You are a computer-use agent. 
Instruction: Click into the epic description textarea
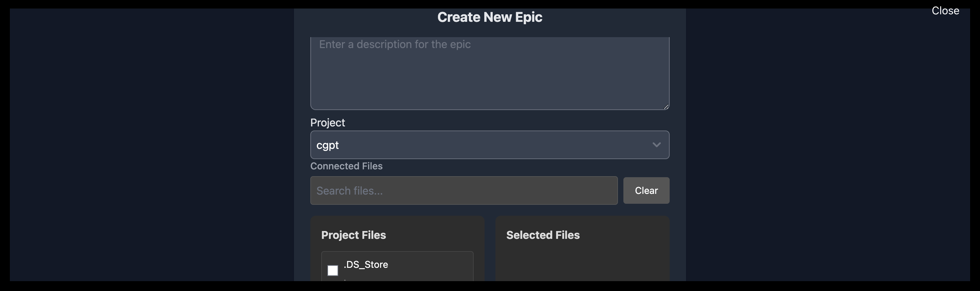490,73
